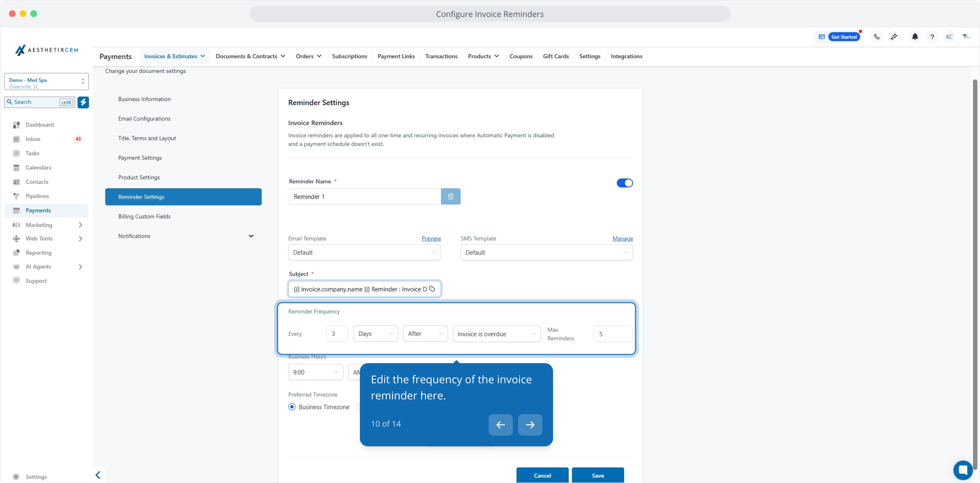Open the Days unit dropdown
Screen dimensions: 980x483
coord(376,334)
